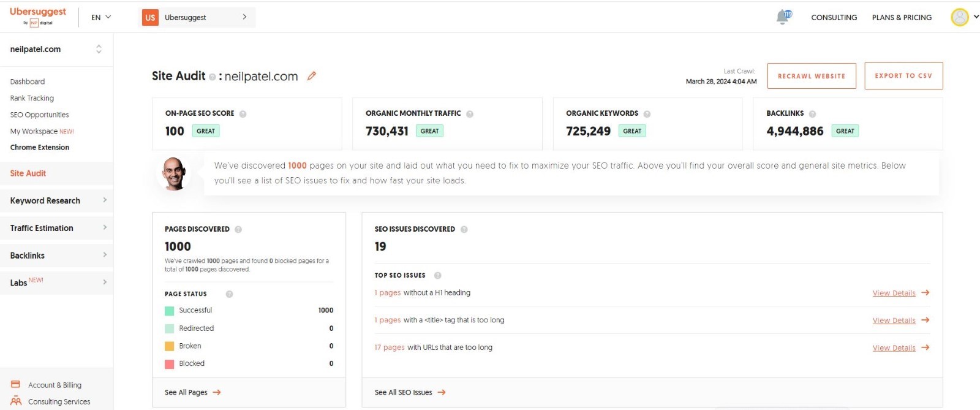
Task: Click the help icon next to Site Audit title
Action: pyautogui.click(x=212, y=77)
